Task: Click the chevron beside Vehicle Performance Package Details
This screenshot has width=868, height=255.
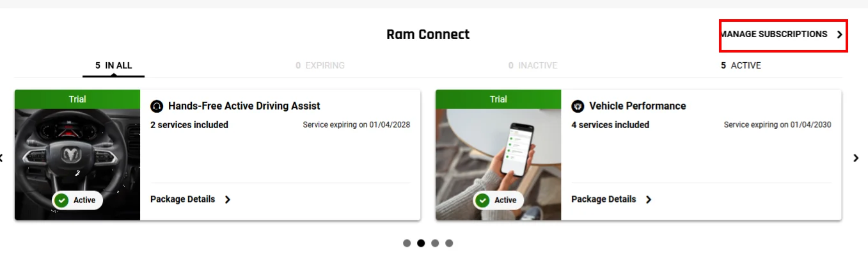Action: click(649, 200)
